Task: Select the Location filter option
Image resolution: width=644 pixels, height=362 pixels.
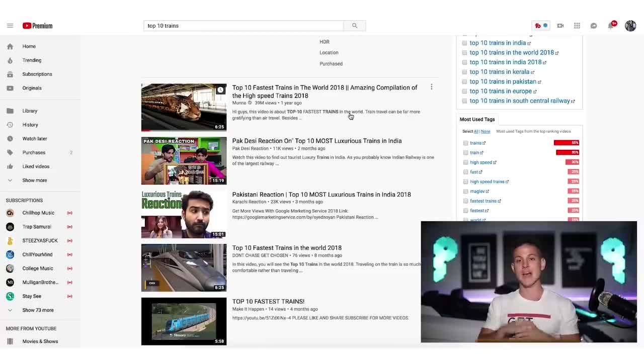Action: click(x=329, y=52)
